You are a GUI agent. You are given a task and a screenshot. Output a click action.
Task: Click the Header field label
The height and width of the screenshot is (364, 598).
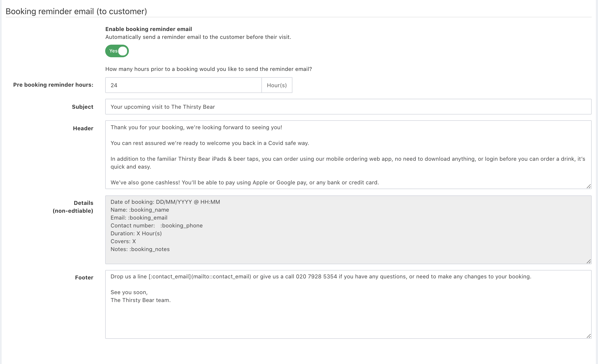83,128
